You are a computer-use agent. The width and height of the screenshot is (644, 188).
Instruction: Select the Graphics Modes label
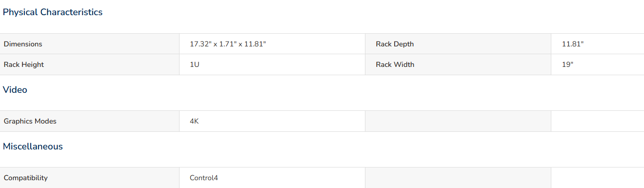coord(30,121)
